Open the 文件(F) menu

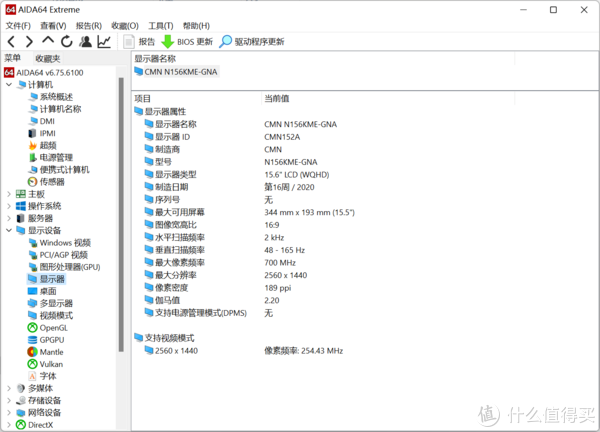[x=18, y=26]
